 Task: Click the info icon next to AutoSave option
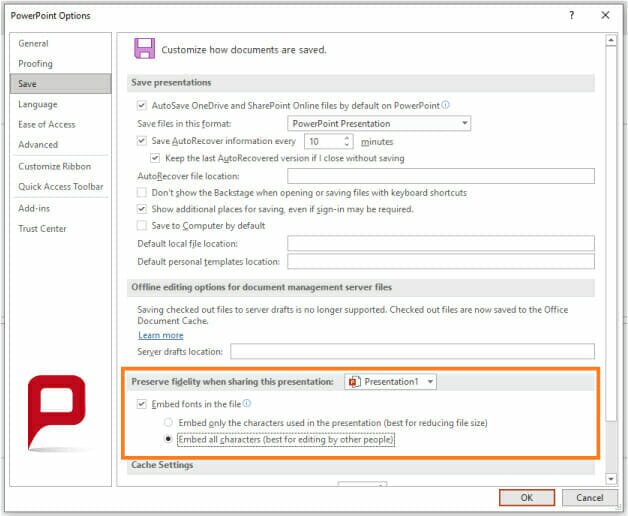coord(446,104)
